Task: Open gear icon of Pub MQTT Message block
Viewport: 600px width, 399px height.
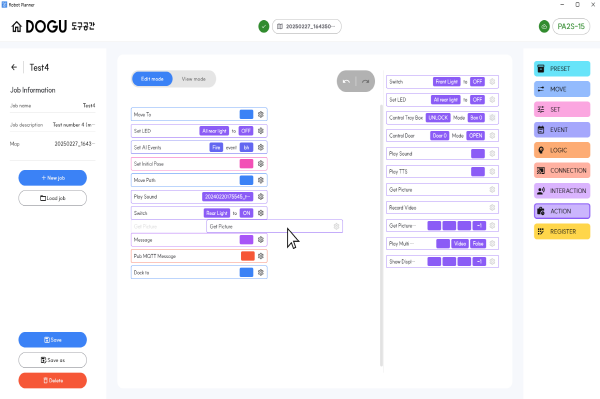Action: [x=261, y=256]
